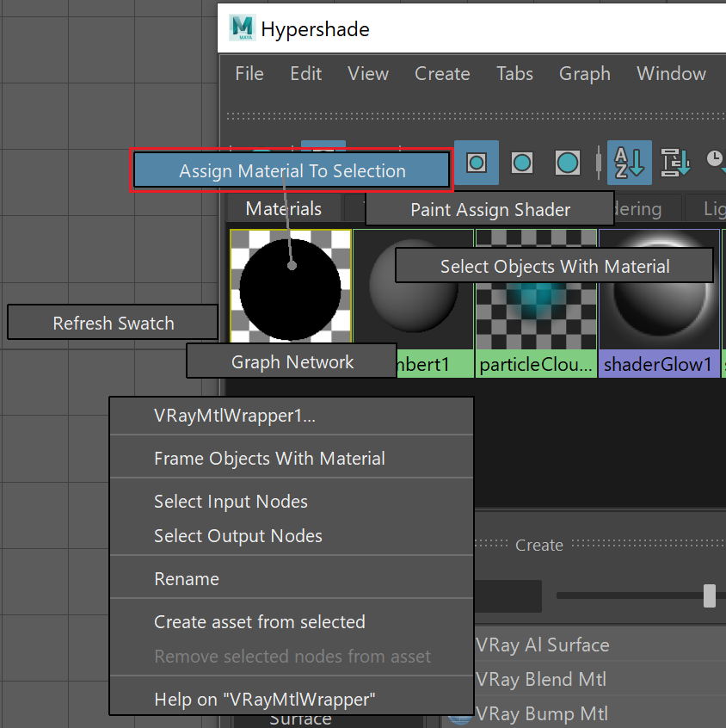Choose Paint Assign Shader marking menu option

tap(489, 209)
